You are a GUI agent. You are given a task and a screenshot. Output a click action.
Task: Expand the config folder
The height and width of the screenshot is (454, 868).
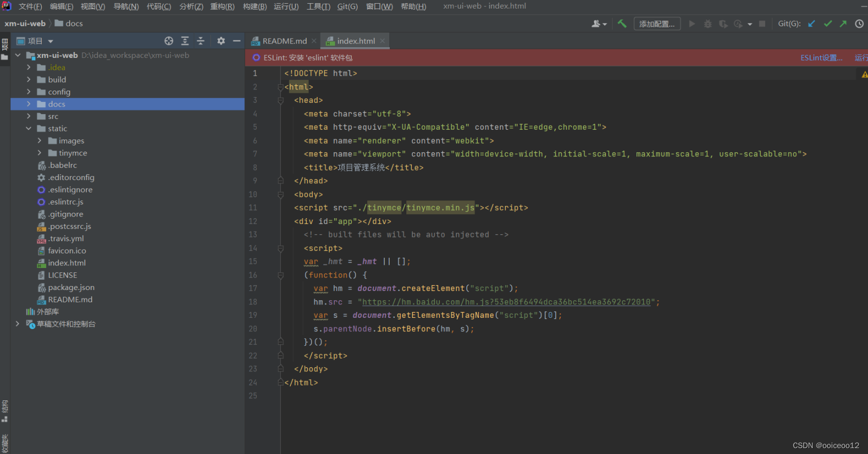click(29, 92)
